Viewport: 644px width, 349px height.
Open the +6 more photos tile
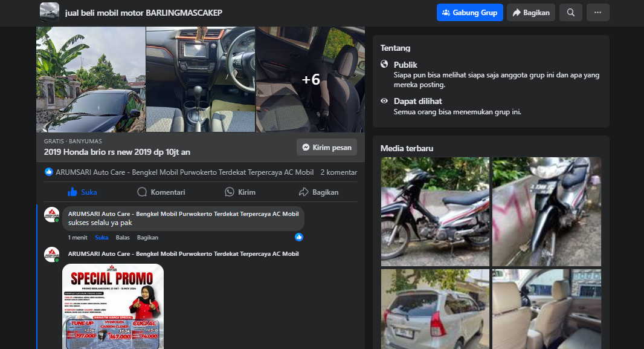pyautogui.click(x=311, y=79)
